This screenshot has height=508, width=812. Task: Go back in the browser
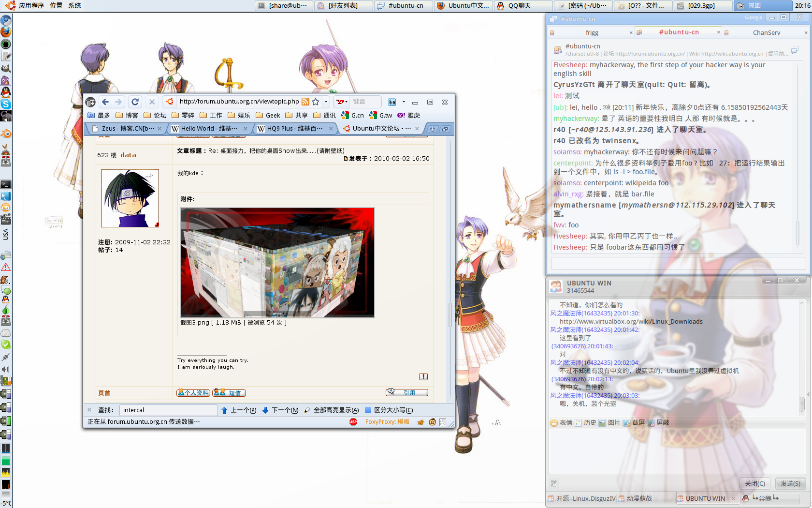pyautogui.click(x=105, y=102)
